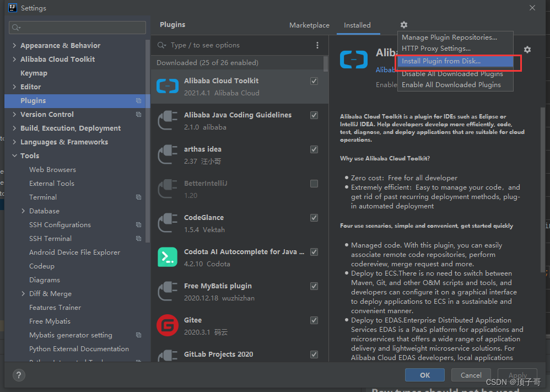Image resolution: width=550 pixels, height=392 pixels.
Task: Expand Build, Execution, Deployment node
Action: pos(14,128)
